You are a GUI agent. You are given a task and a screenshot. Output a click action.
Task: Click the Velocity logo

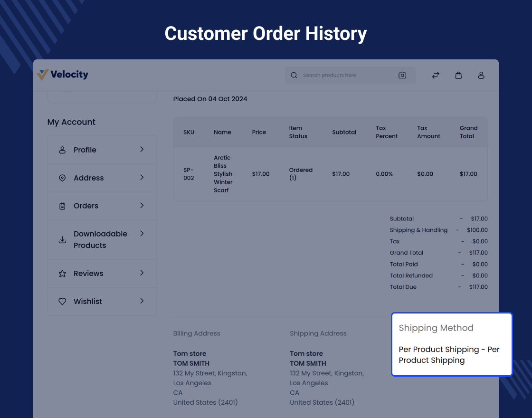(x=62, y=75)
